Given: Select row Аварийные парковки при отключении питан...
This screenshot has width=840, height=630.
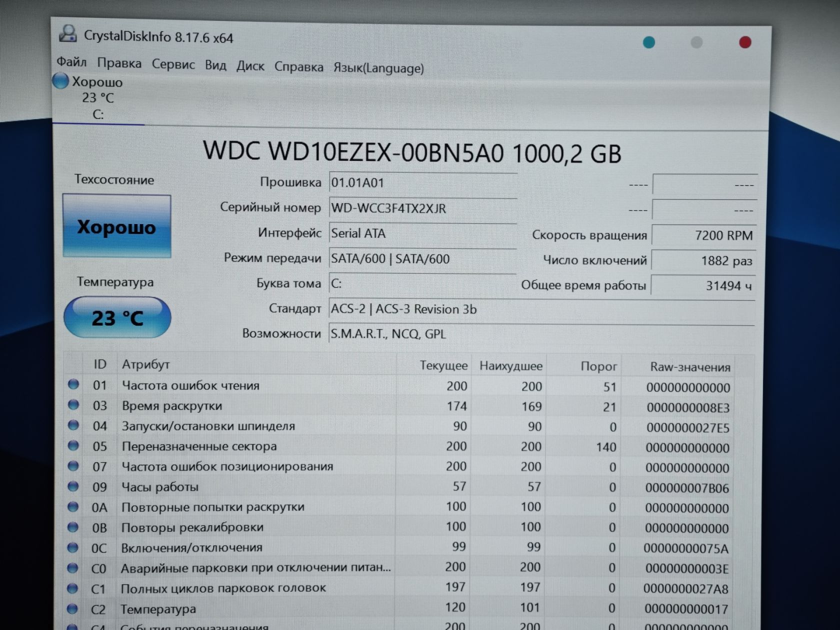Looking at the screenshot, I should [407, 568].
